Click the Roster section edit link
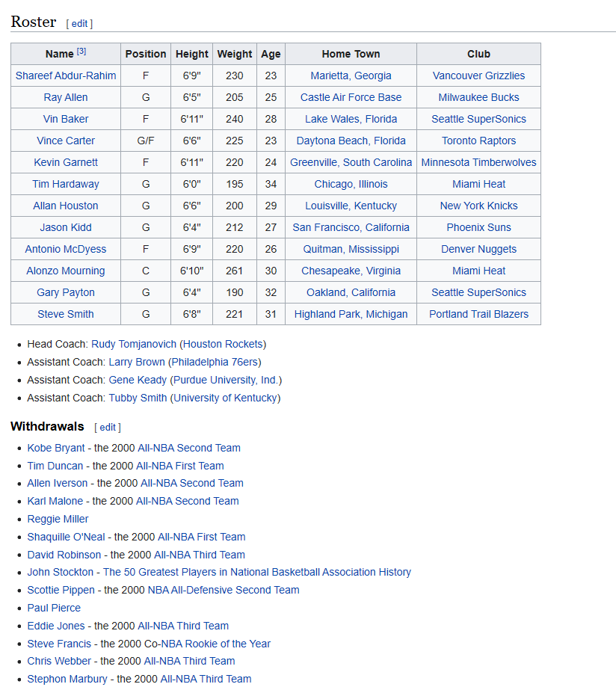616x687 pixels. coord(79,23)
